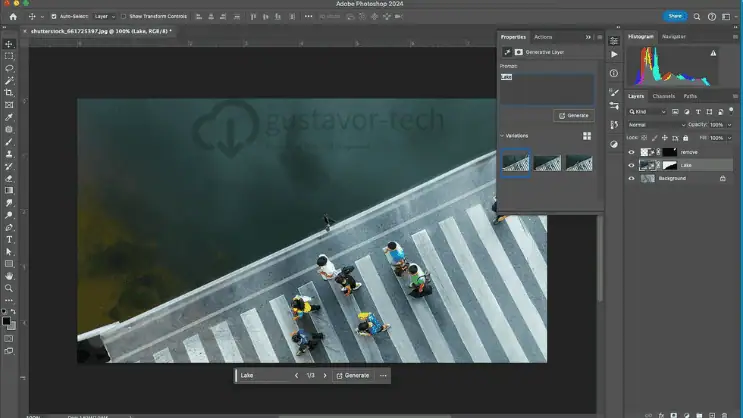
Task: Activate the Hand tool
Action: pyautogui.click(x=9, y=276)
